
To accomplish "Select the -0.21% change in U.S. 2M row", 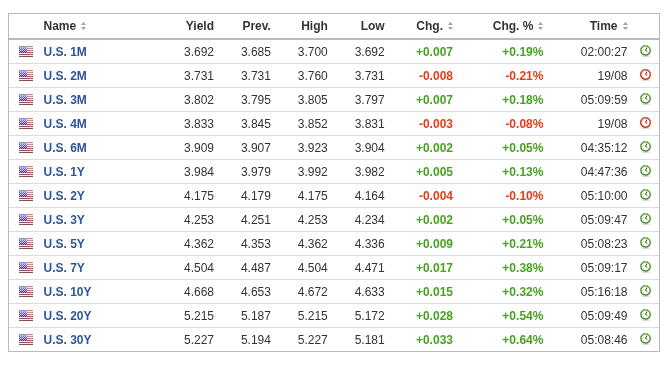I will tap(524, 75).
